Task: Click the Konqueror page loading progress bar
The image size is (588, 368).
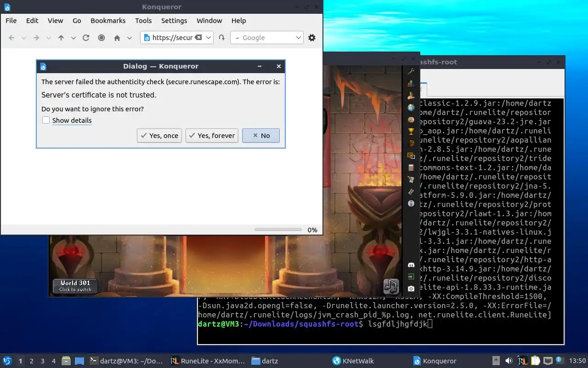Action: click(278, 230)
